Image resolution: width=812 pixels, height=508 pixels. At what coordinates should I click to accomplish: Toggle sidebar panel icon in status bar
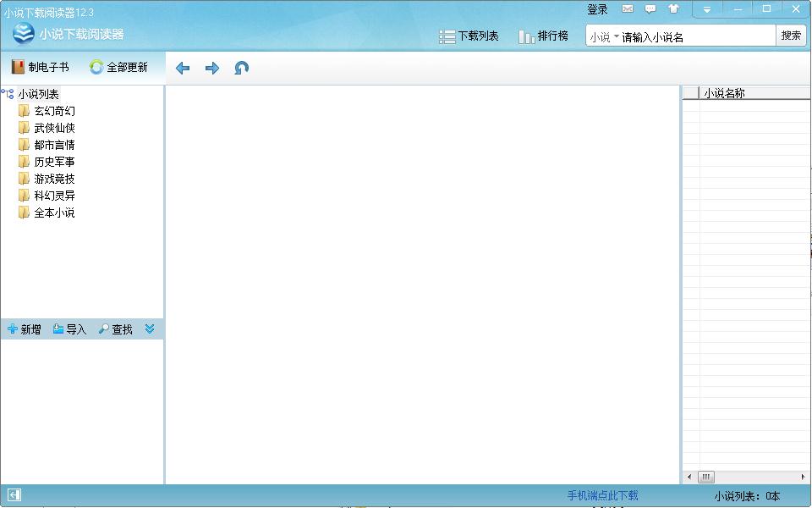coord(14,495)
